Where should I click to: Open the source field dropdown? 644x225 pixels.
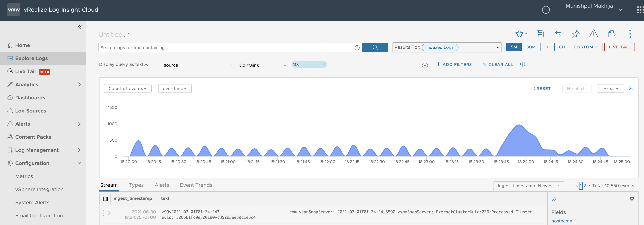(198, 65)
